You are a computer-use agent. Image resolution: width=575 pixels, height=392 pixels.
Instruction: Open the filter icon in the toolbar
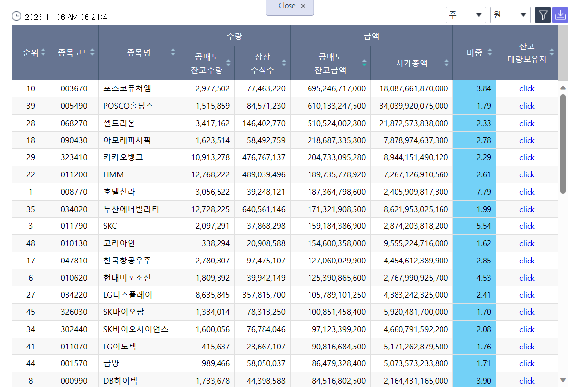click(x=542, y=15)
